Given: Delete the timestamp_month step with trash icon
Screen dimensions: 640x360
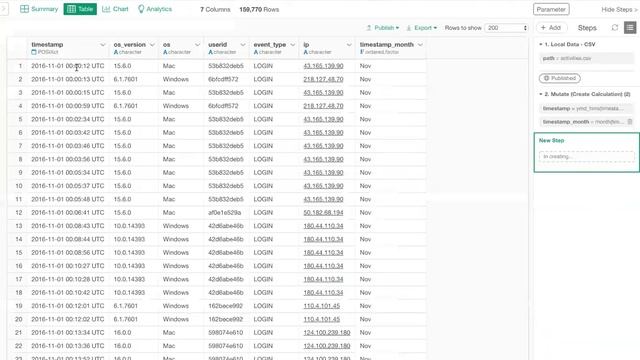Looking at the screenshot, I should [630, 122].
